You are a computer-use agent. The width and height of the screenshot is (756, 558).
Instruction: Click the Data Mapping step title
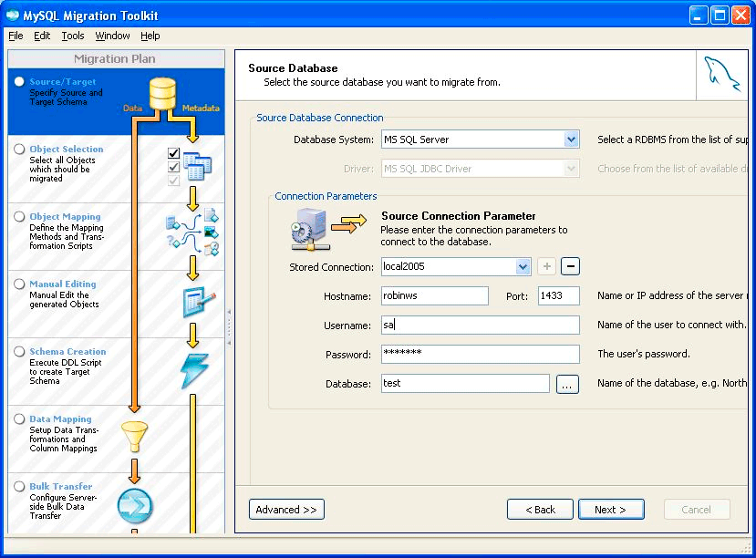pos(60,418)
